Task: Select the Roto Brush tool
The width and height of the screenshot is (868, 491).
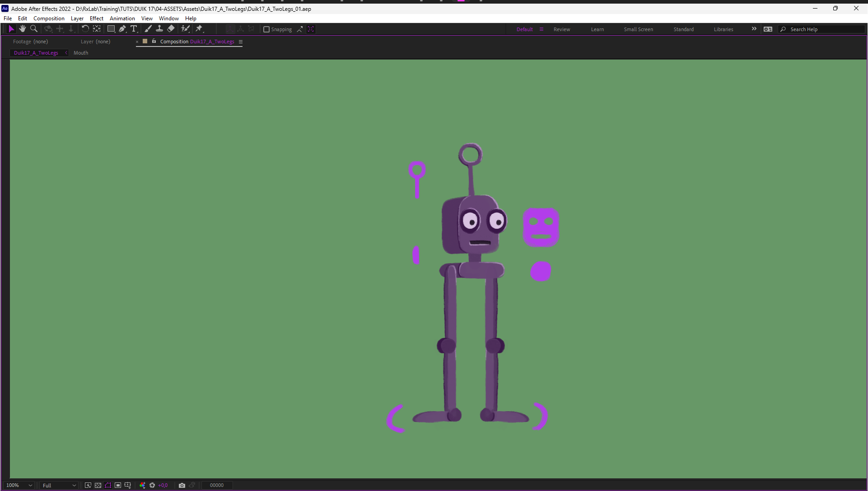Action: pyautogui.click(x=185, y=29)
